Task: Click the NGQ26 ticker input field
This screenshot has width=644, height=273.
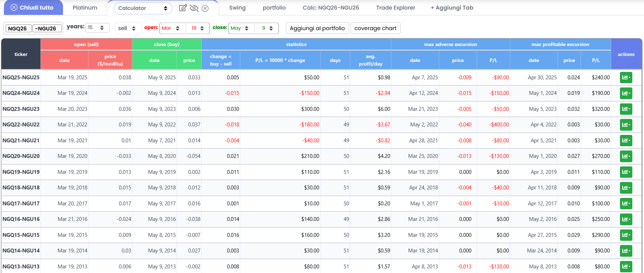Action: click(18, 29)
